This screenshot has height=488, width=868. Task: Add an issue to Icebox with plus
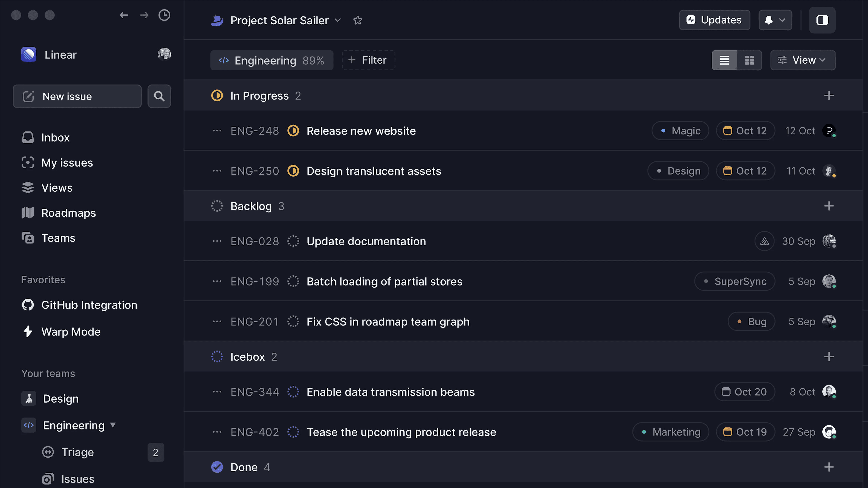pyautogui.click(x=829, y=357)
